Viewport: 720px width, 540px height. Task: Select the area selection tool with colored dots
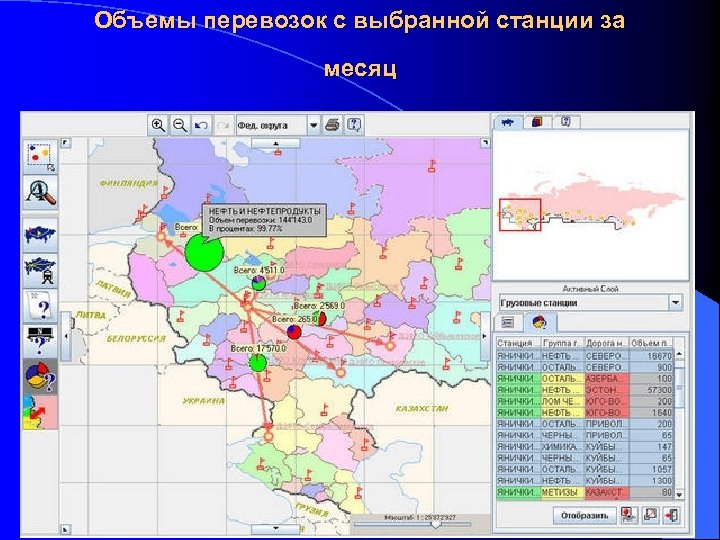pos(40,157)
